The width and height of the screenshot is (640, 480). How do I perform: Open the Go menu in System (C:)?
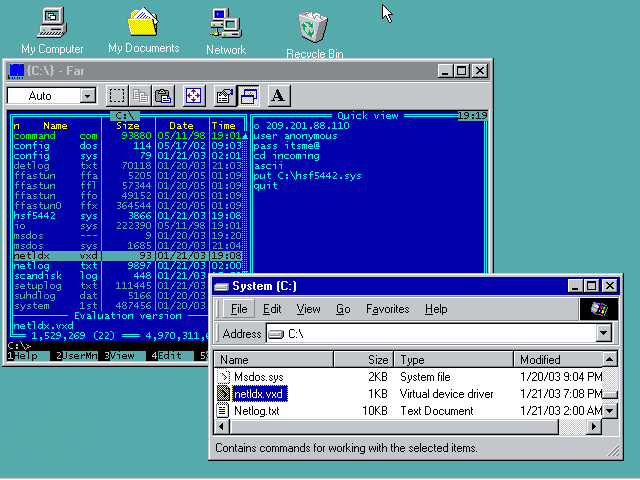pyautogui.click(x=343, y=309)
